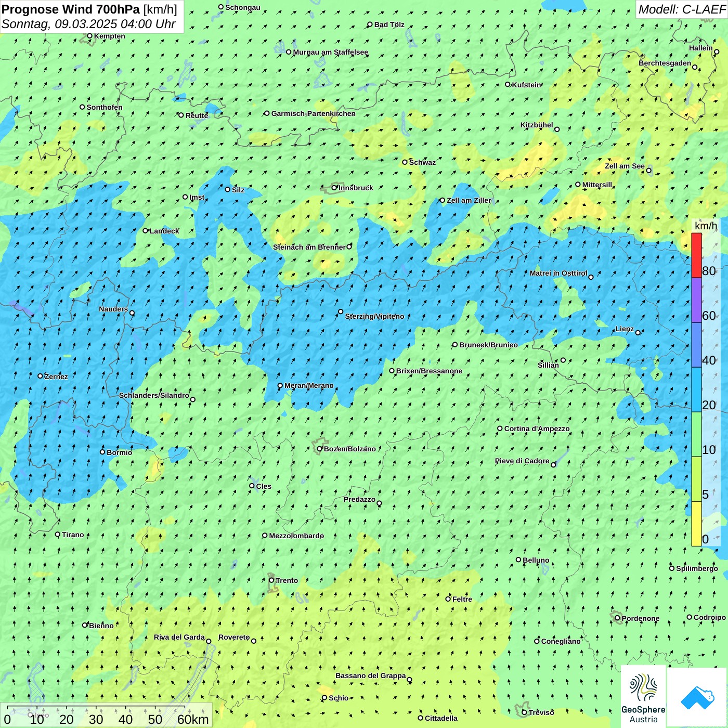Click the 'Cittadella' label

[x=441, y=718]
